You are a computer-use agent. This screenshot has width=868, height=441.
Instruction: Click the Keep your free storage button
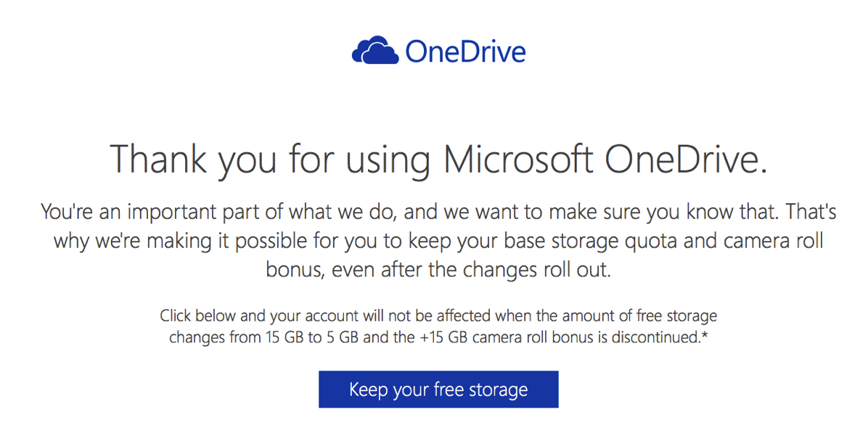point(438,390)
